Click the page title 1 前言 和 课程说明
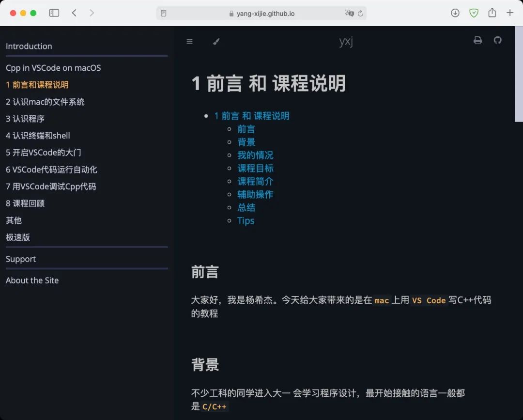The width and height of the screenshot is (523, 420). (268, 83)
